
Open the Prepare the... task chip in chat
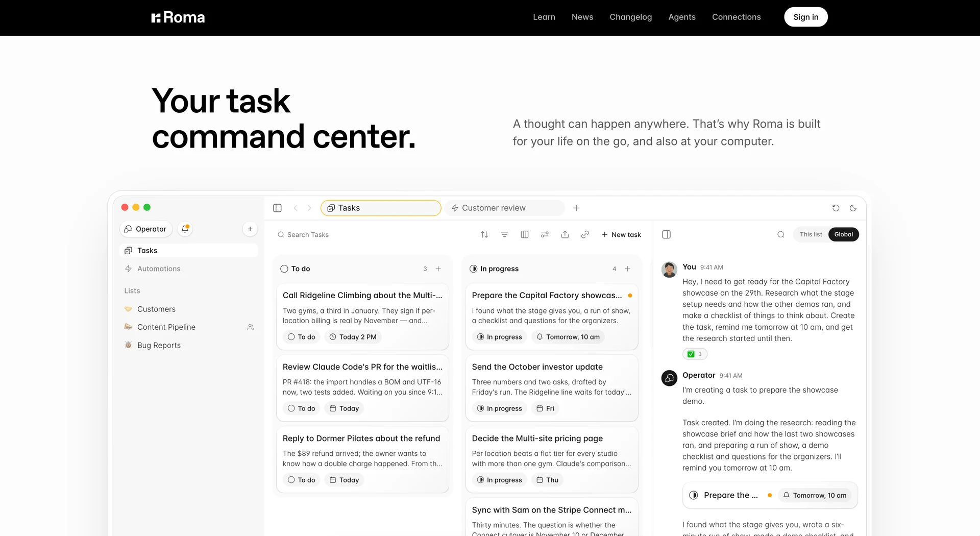(x=770, y=495)
